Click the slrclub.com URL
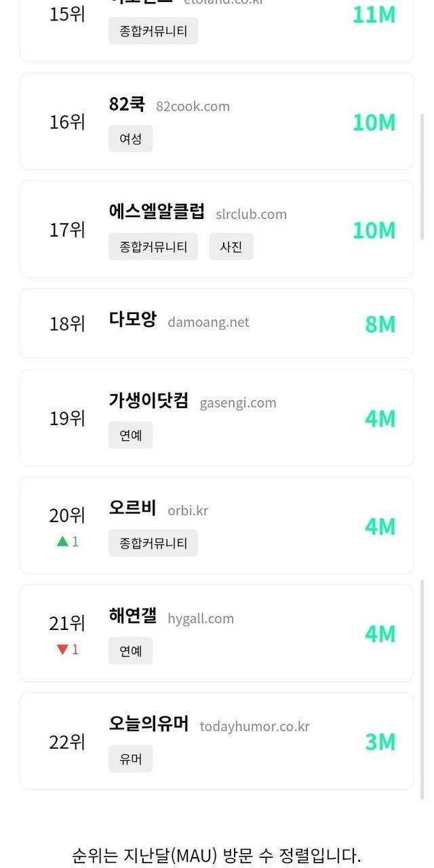The width and height of the screenshot is (434, 868). [251, 214]
